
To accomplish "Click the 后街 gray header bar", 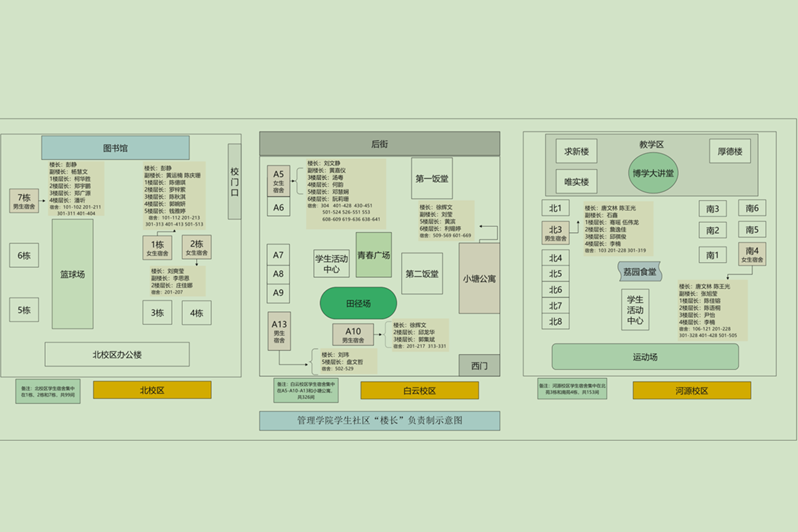I will pyautogui.click(x=379, y=144).
